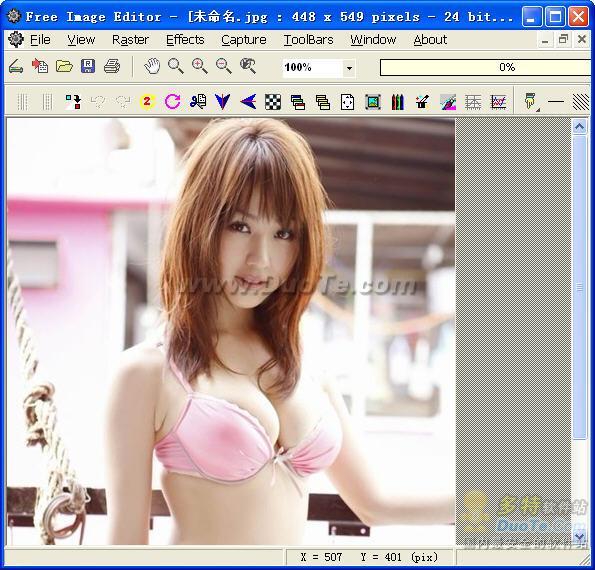Click the vertical scrollbar thumb
This screenshot has height=570, width=595.
pos(579,287)
